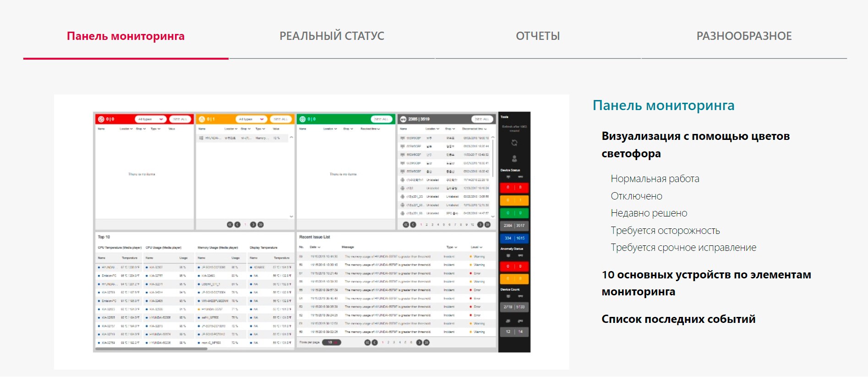Click SEE ALL in the gray 2385|3519 panel
This screenshot has height=377, width=868.
[x=482, y=119]
